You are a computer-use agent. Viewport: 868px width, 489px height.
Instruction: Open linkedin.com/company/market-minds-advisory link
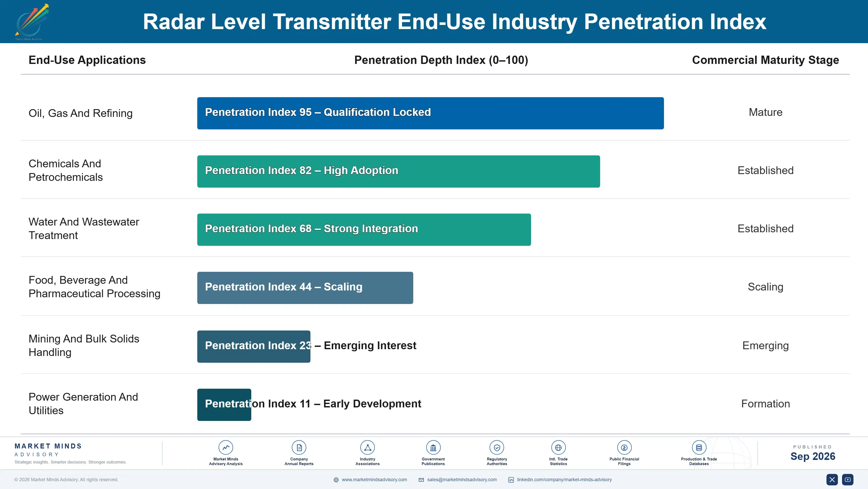(x=564, y=480)
